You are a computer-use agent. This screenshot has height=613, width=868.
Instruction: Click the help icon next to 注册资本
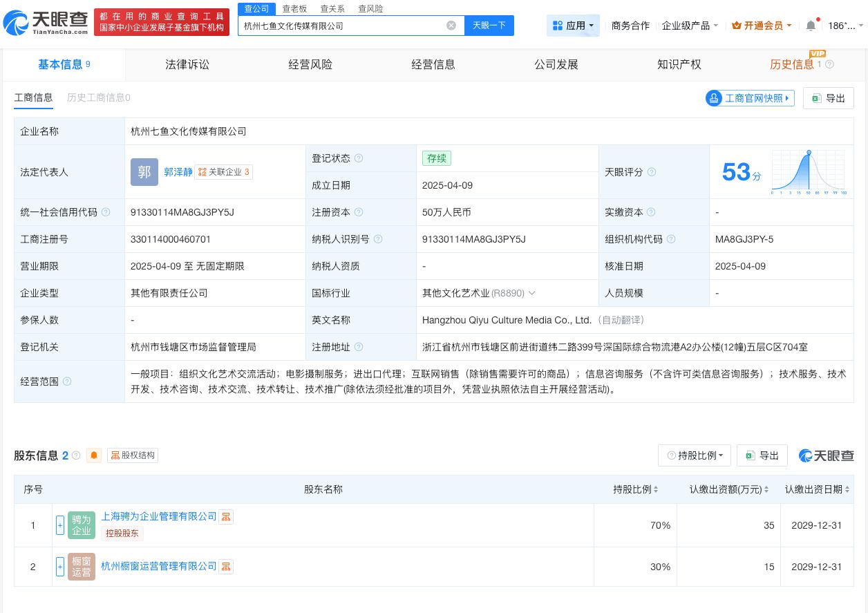[x=359, y=212]
